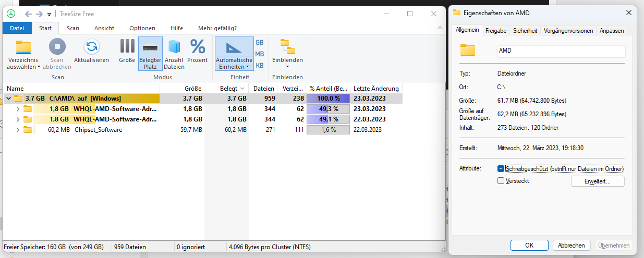Open the Vorgängerversionen tab

pos(568,31)
